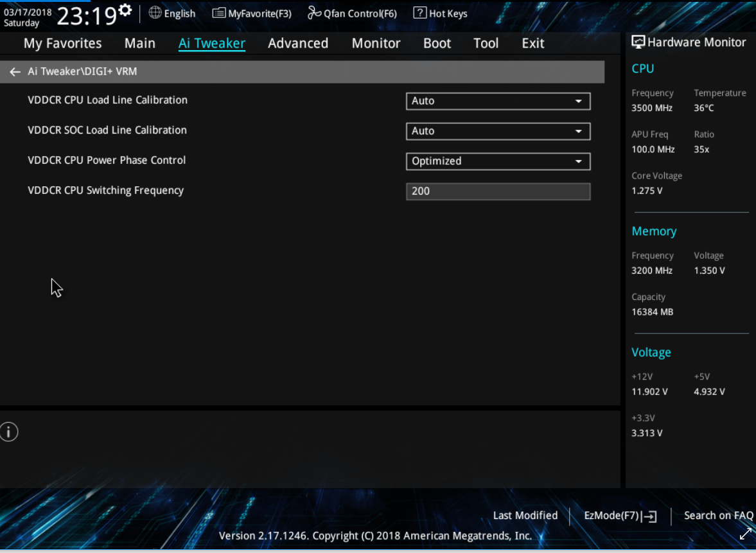Image resolution: width=756 pixels, height=553 pixels.
Task: Click the settings gear beside the clock
Action: tap(125, 10)
